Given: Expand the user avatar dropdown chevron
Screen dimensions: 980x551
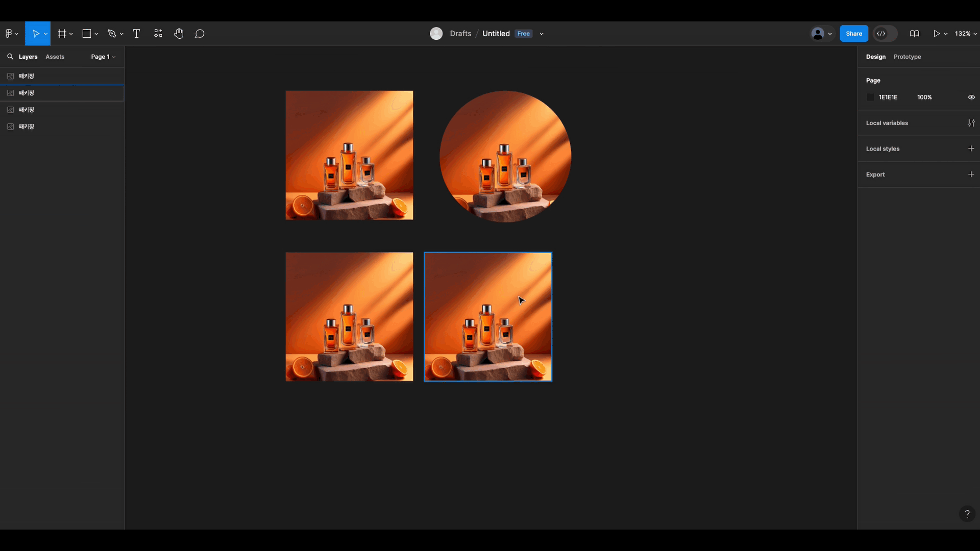Looking at the screenshot, I should [830, 34].
